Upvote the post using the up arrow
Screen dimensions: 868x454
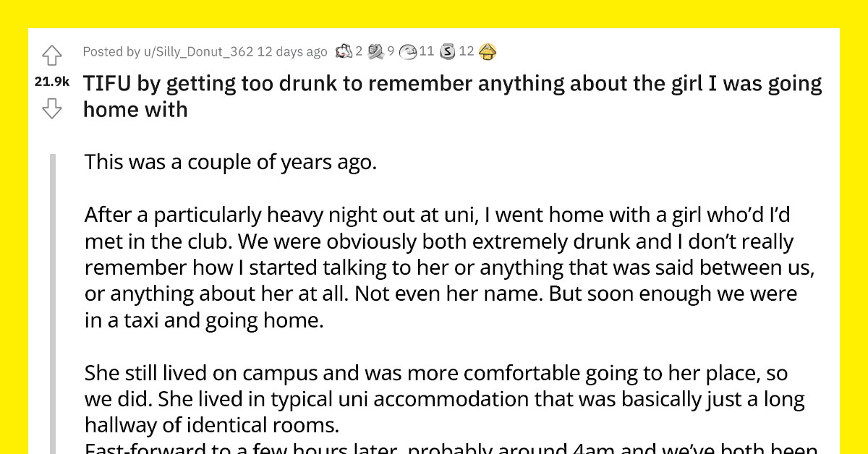coord(51,54)
